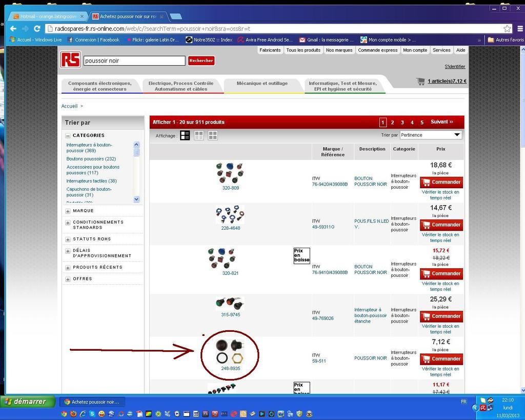Open the Windows démarrer start button

[28, 402]
